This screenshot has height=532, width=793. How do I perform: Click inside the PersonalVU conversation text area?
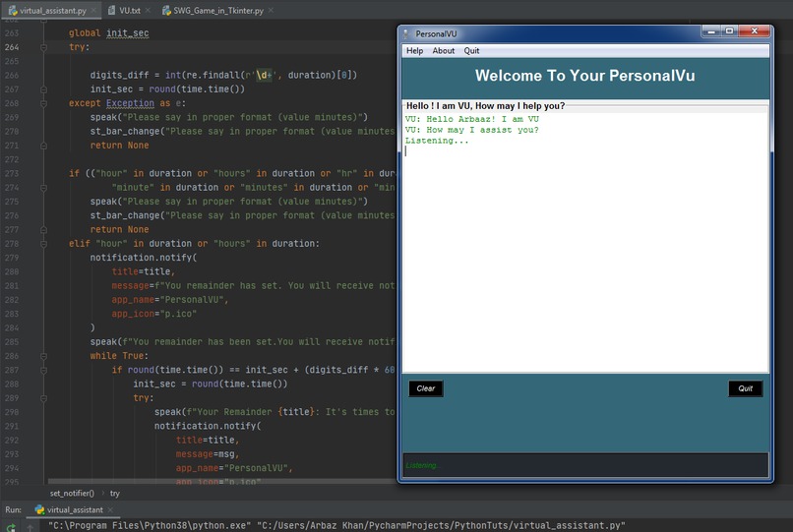[x=585, y=242]
